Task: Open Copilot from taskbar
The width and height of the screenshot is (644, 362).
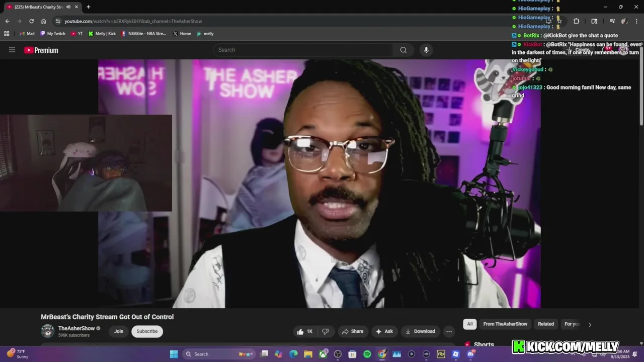Action: [x=279, y=354]
